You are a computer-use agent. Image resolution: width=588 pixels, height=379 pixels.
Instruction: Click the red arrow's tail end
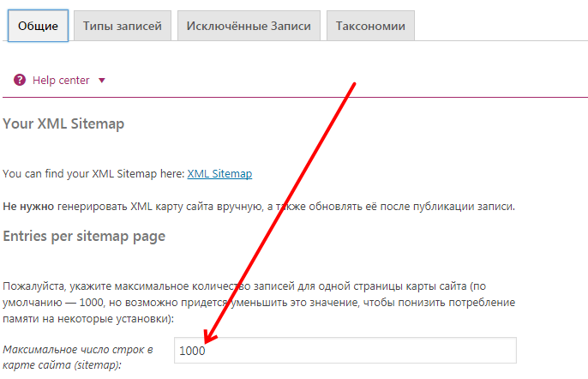click(x=354, y=86)
